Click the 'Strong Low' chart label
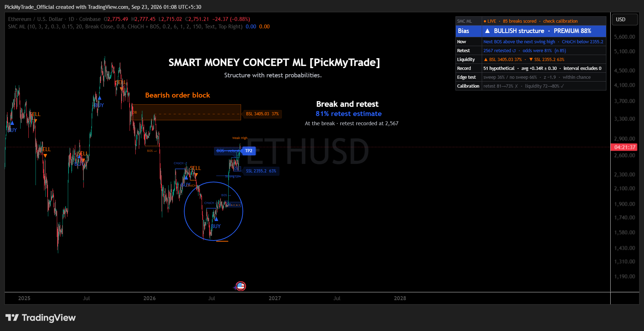644x331 pixels. [x=233, y=176]
